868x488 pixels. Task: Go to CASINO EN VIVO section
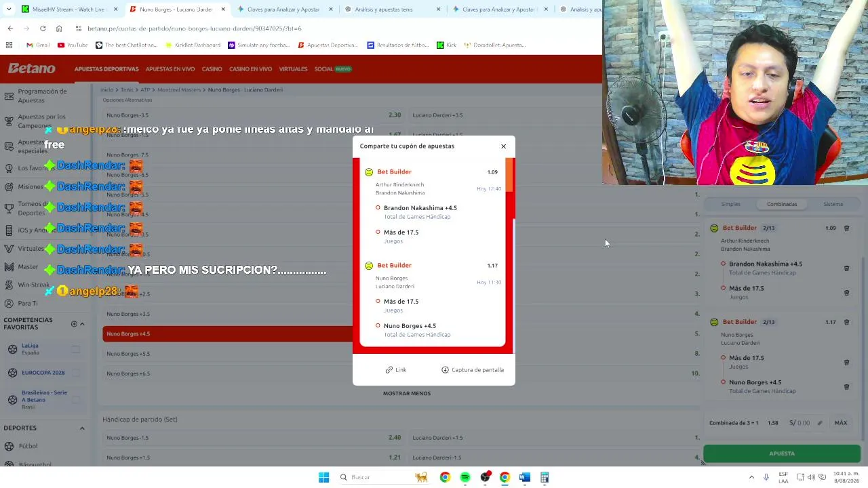[250, 69]
